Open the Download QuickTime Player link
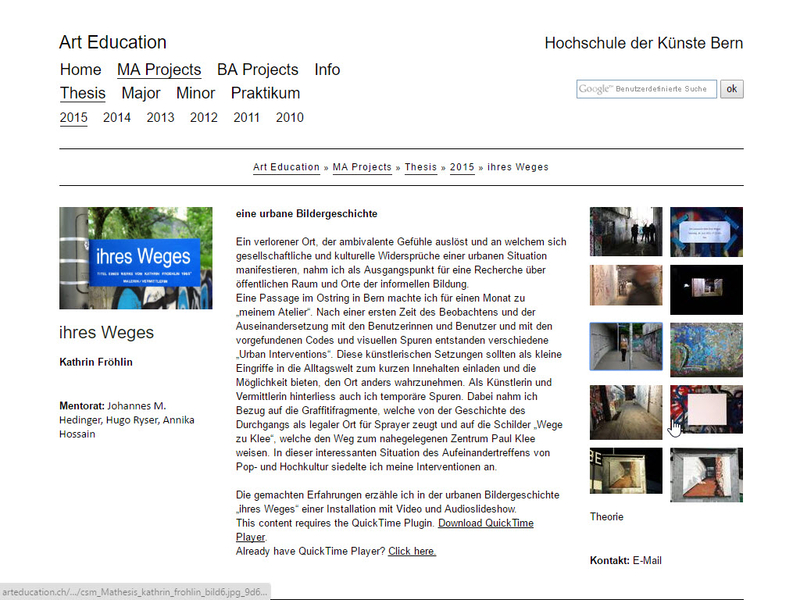This screenshot has width=800, height=600. [x=486, y=522]
